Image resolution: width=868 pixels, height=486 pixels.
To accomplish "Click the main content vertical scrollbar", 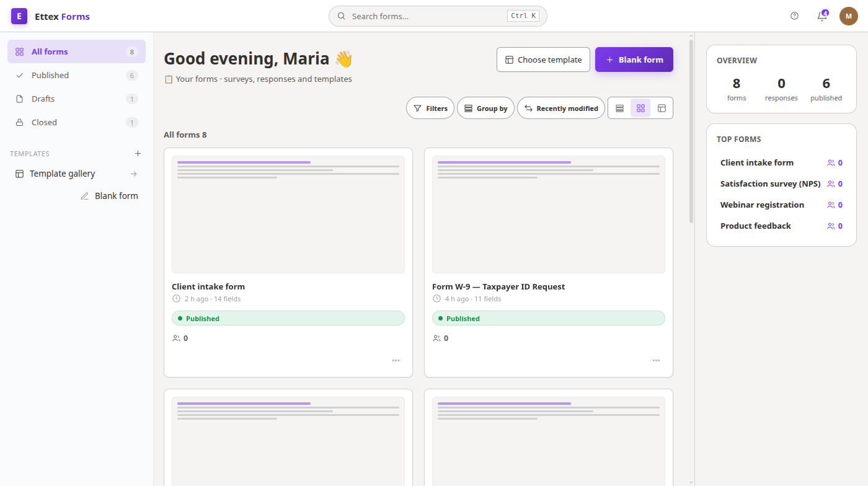I will 691,130.
